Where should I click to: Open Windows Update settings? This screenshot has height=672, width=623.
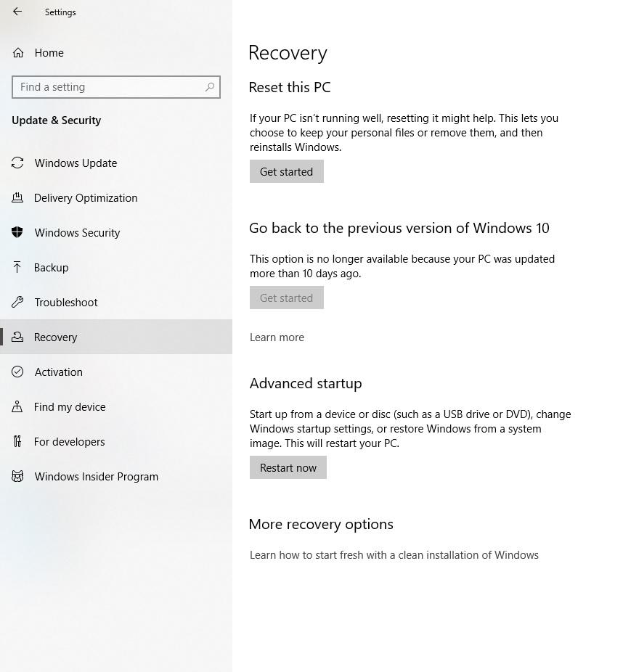(76, 163)
